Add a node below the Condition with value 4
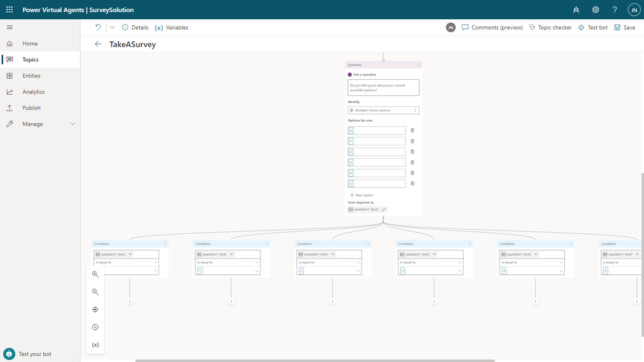This screenshot has width=644, height=362. (535, 301)
